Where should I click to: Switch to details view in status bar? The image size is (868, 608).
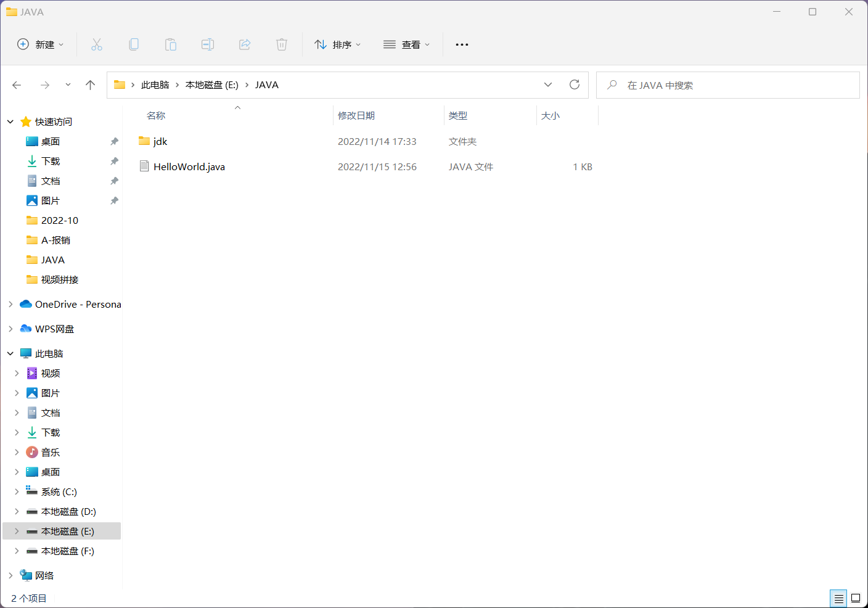(838, 598)
